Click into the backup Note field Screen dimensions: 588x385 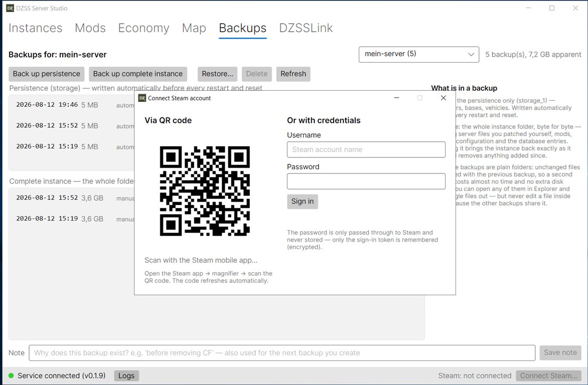(282, 353)
